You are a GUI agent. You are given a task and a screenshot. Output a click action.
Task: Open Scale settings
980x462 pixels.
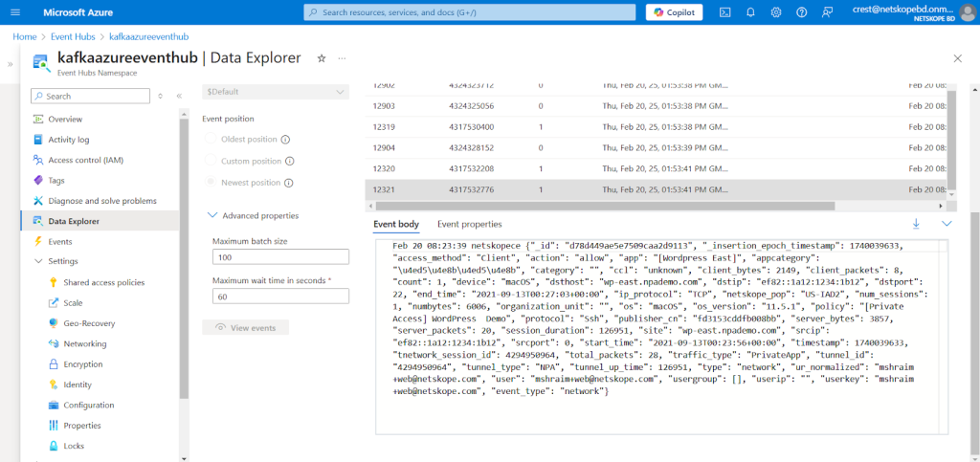[73, 303]
